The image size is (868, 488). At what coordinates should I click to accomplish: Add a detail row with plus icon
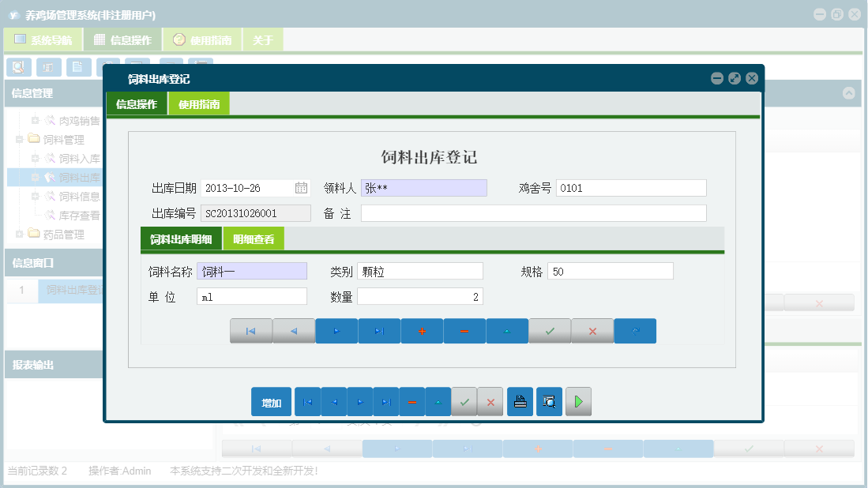pyautogui.click(x=422, y=331)
